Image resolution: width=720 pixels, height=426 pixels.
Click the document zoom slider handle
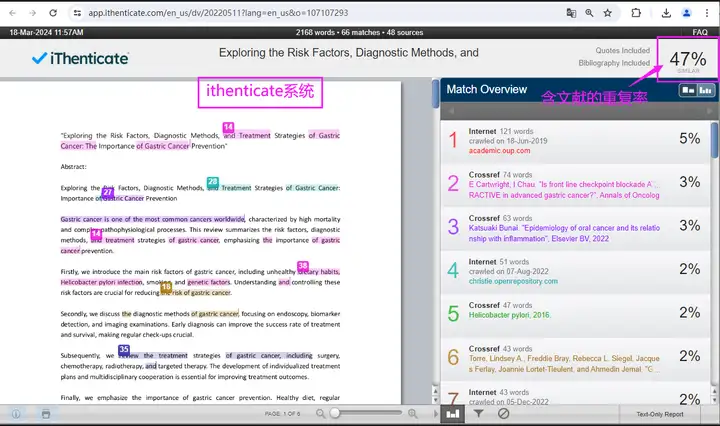point(335,413)
